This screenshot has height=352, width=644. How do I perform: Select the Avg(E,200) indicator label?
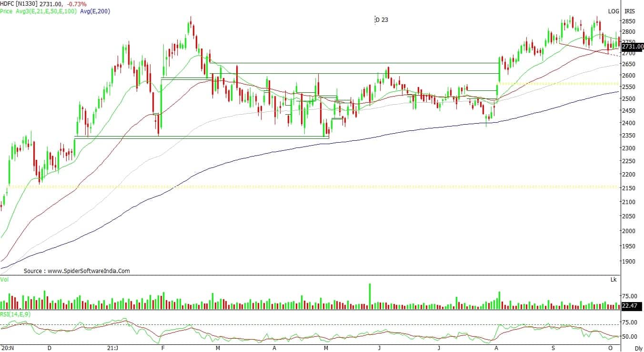[95, 11]
